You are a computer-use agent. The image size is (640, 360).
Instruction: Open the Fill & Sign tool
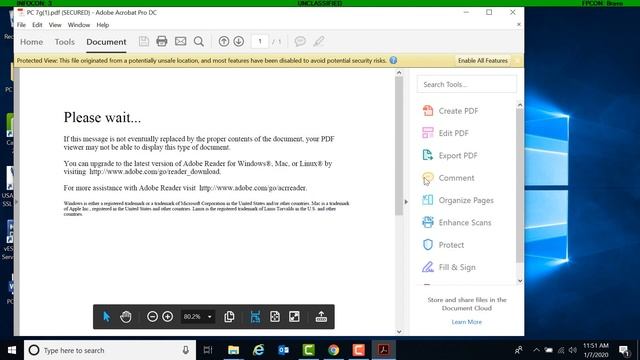[x=449, y=267]
